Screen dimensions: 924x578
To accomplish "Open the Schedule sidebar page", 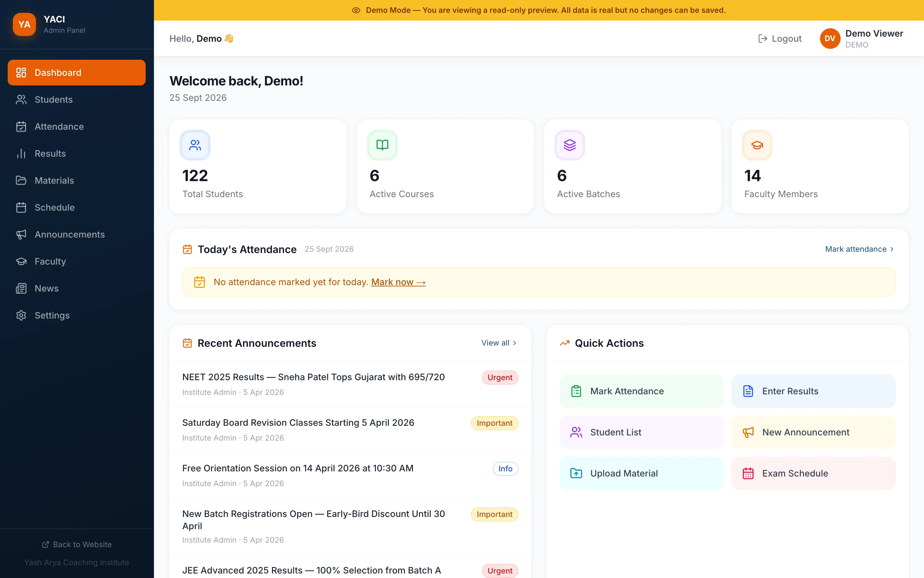I will tap(76, 207).
